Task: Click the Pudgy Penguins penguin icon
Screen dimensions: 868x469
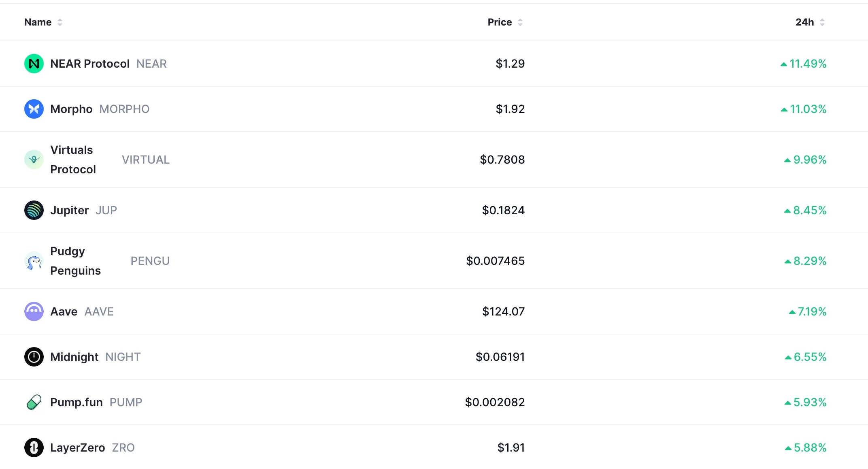Action: click(34, 261)
